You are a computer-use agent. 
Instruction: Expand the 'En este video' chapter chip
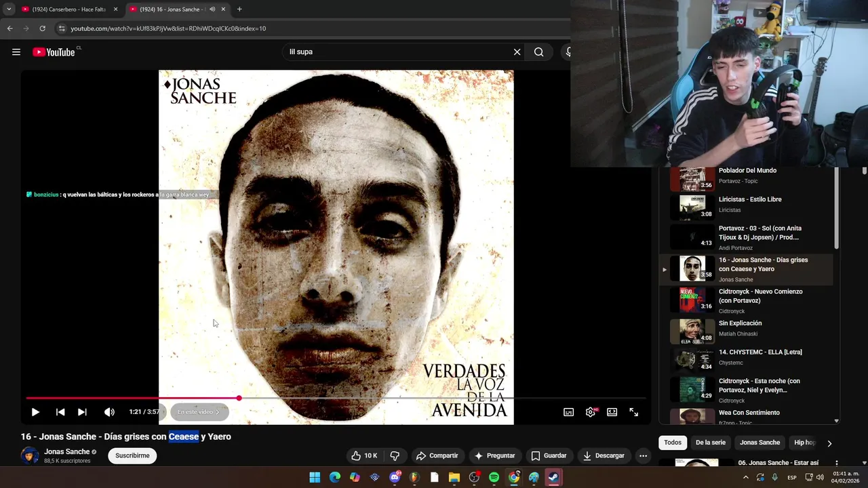click(x=199, y=412)
